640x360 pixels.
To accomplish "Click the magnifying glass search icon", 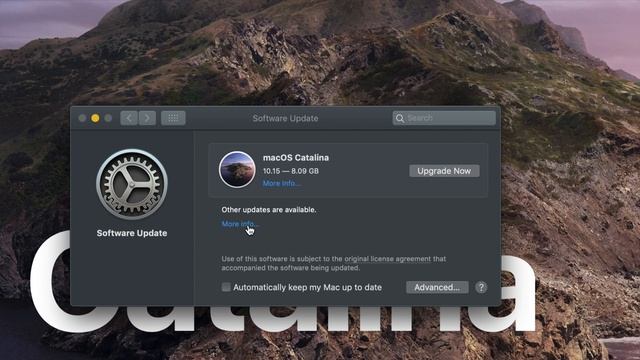I will click(x=400, y=118).
